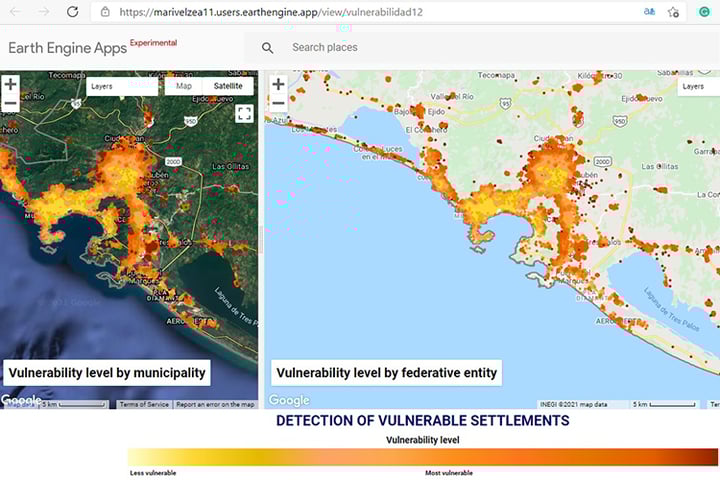
Task: Switch left map to Map view
Action: [184, 86]
